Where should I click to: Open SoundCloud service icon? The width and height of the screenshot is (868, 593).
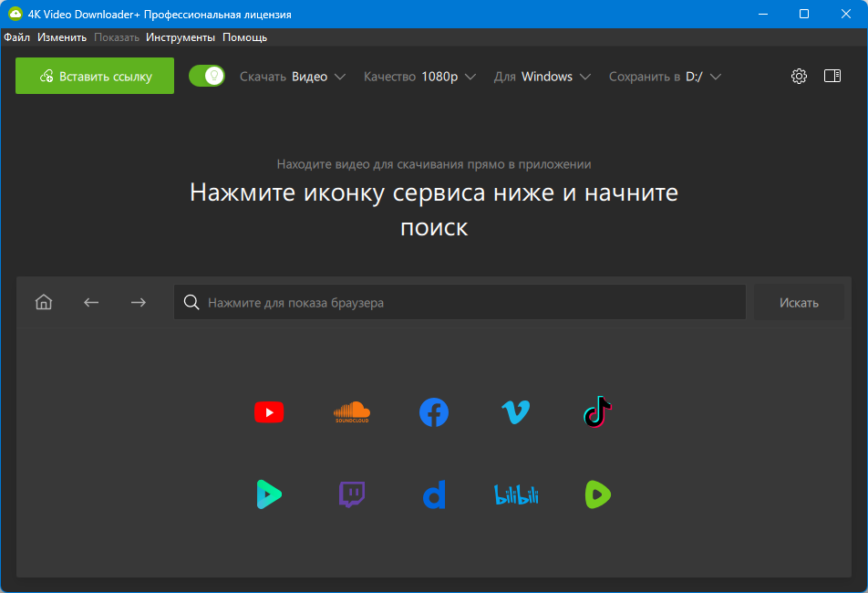352,412
